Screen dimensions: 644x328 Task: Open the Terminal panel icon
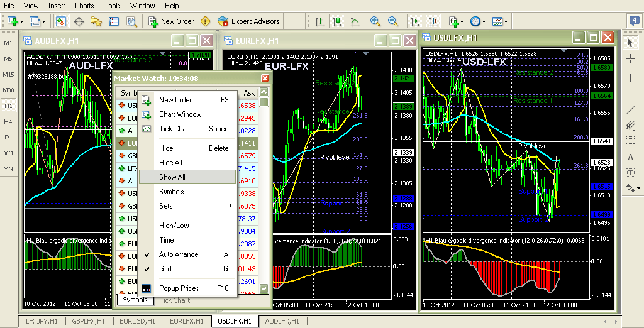[x=114, y=21]
